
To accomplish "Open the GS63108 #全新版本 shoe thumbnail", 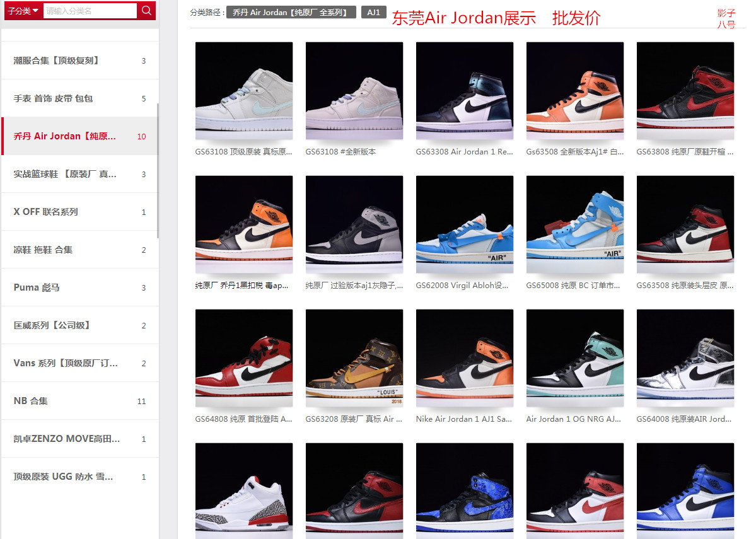I will 354,91.
